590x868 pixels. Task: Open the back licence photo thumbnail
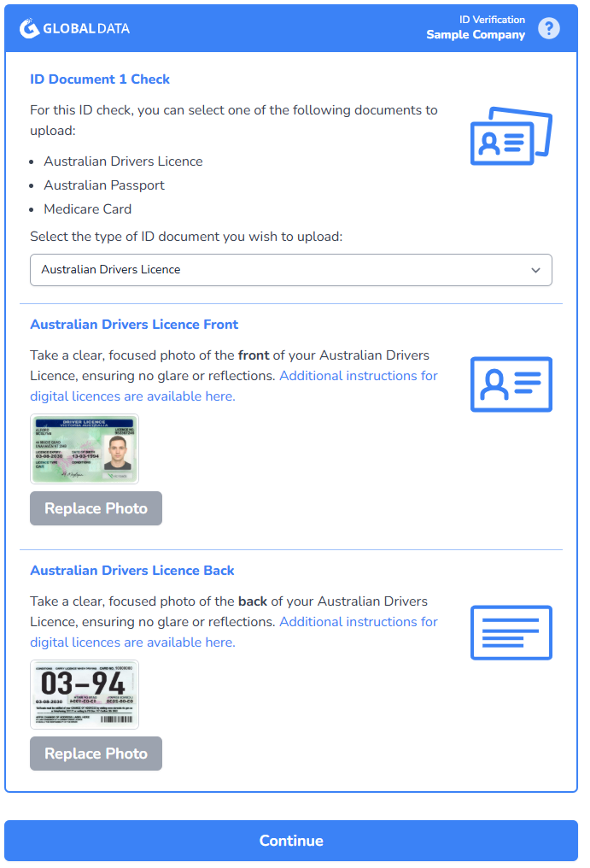[x=85, y=695]
